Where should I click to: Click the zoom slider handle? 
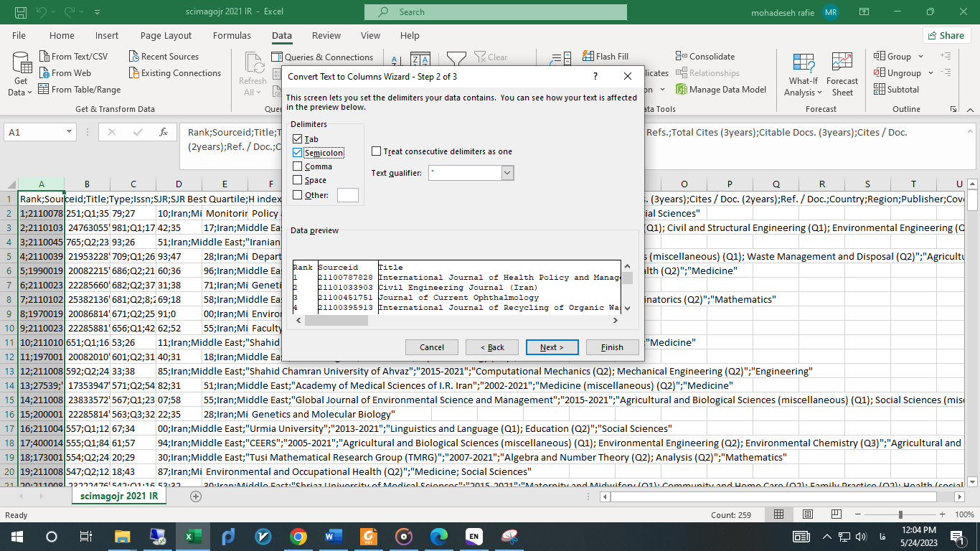tap(900, 514)
